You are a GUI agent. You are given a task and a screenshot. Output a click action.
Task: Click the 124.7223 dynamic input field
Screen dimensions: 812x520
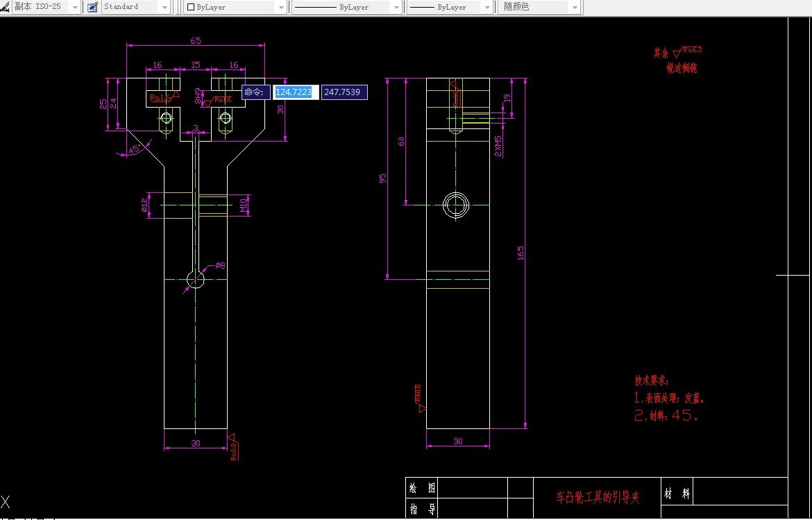296,92
